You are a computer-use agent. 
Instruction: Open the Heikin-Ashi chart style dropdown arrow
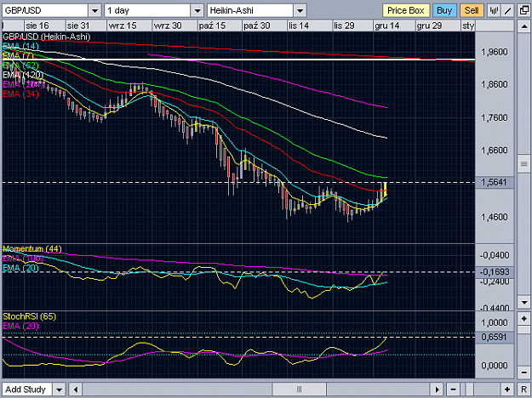point(300,11)
